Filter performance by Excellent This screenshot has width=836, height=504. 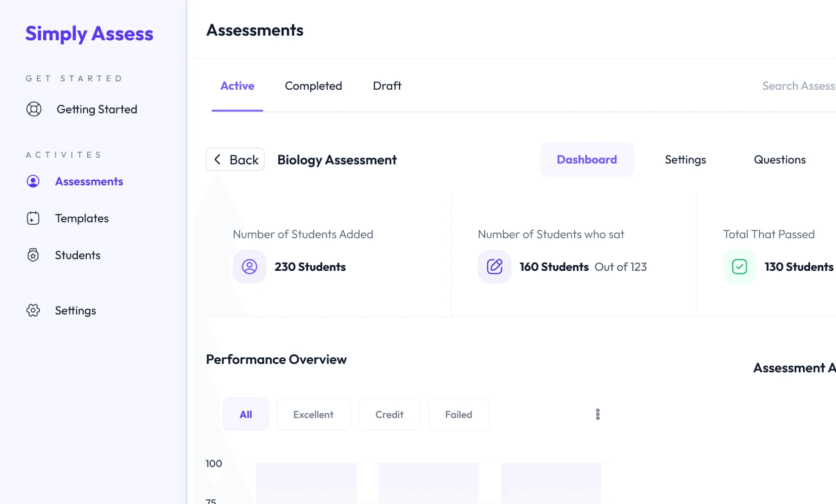(x=313, y=414)
